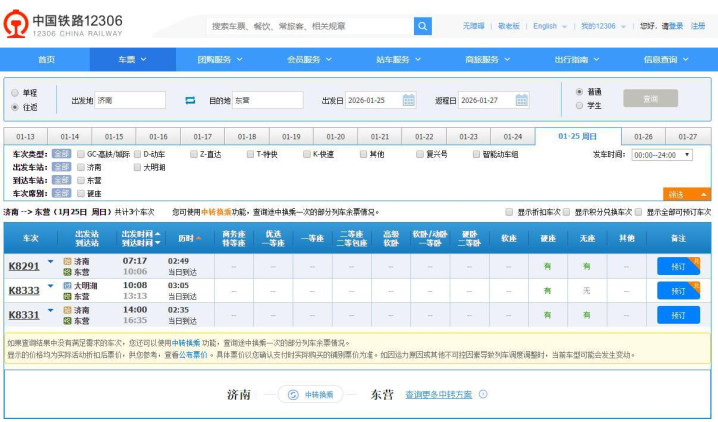Select the 单程 one-way radio button
This screenshot has width=718, height=422.
tap(14, 92)
